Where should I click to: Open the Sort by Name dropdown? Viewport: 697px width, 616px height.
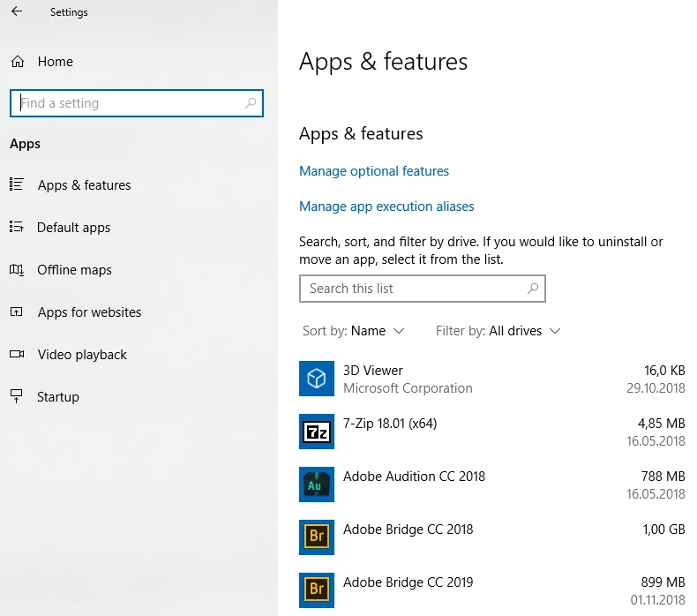(x=354, y=331)
